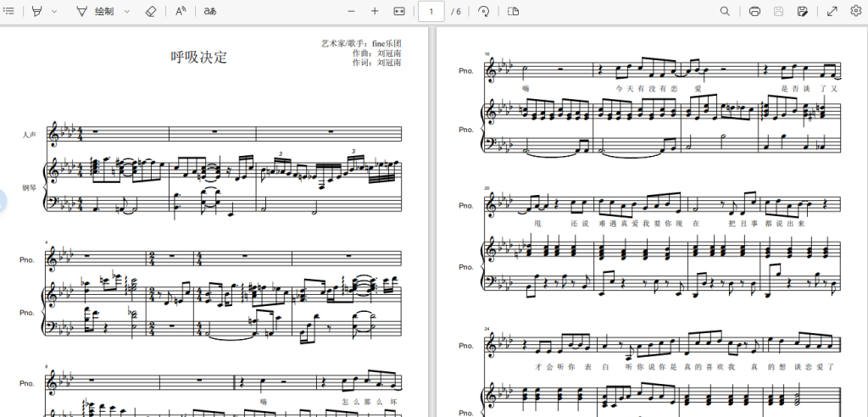Toggle fit to width
This screenshot has width=868, height=417.
pos(399,11)
